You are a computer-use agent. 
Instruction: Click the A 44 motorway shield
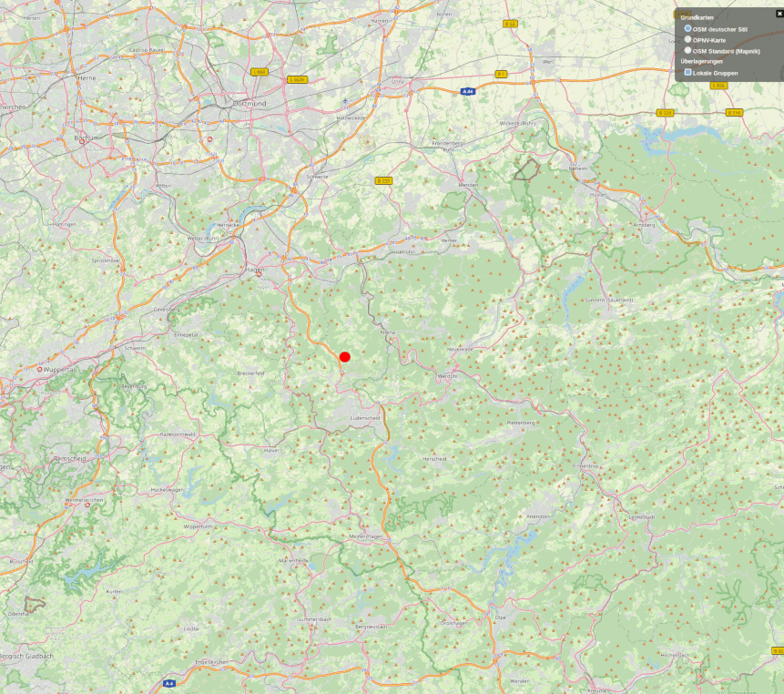click(x=467, y=91)
